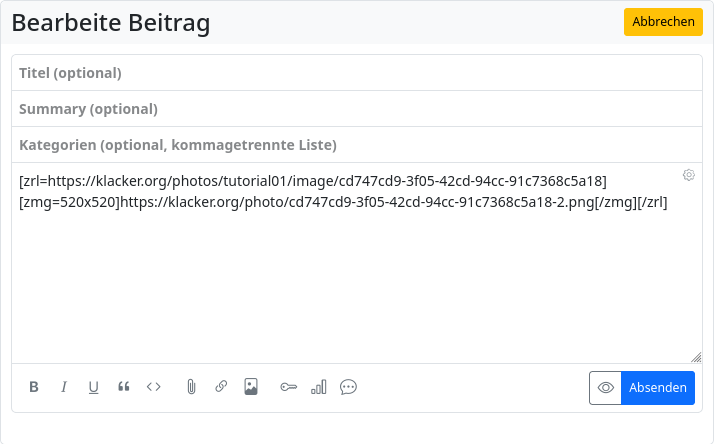714x444 pixels.
Task: Insert an image into the post
Action: 251,387
